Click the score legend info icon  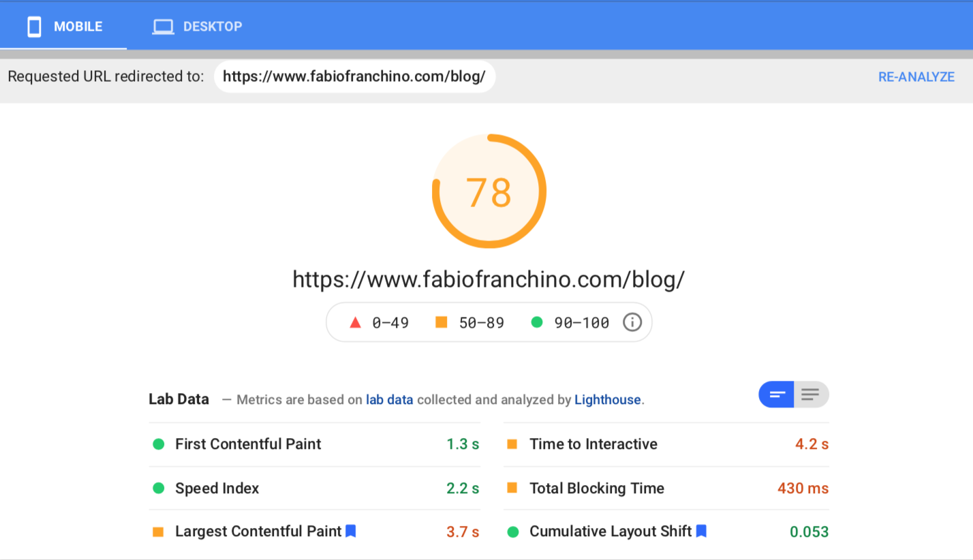click(x=632, y=322)
